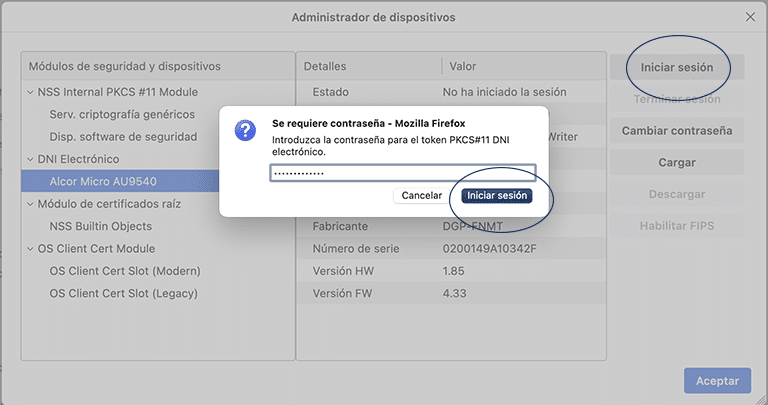Collapse OS Client Cert Module
Image resolution: width=768 pixels, height=405 pixels.
(x=30, y=249)
